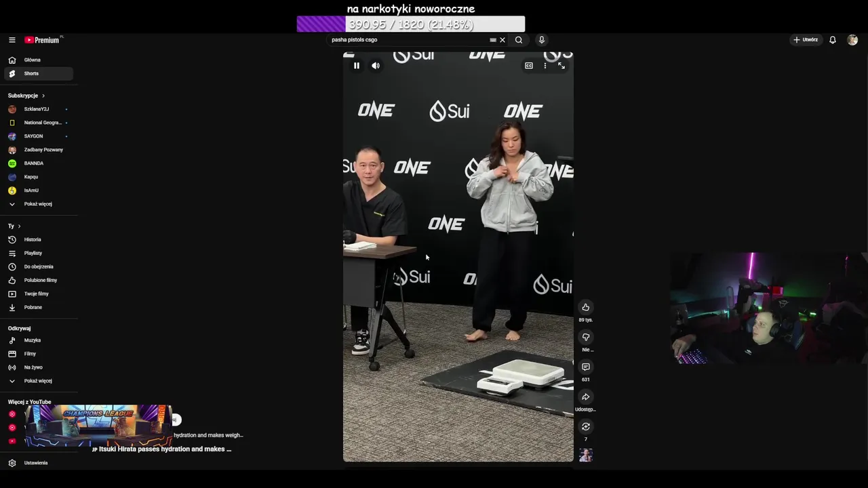
Task: Open the notifications bell
Action: pyautogui.click(x=833, y=40)
